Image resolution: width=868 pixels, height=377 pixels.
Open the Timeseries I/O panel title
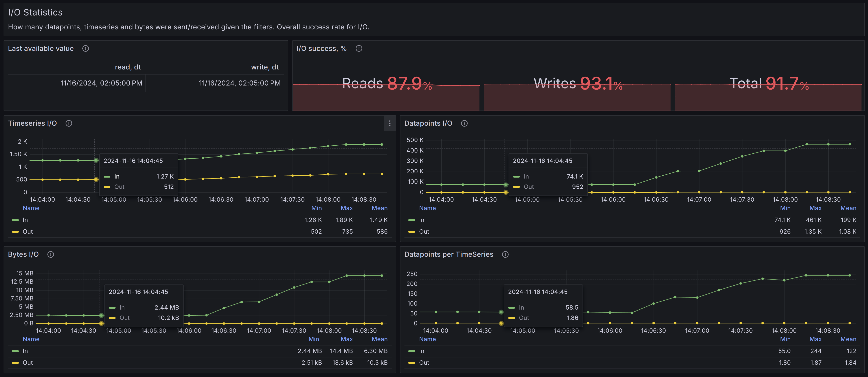pyautogui.click(x=32, y=123)
